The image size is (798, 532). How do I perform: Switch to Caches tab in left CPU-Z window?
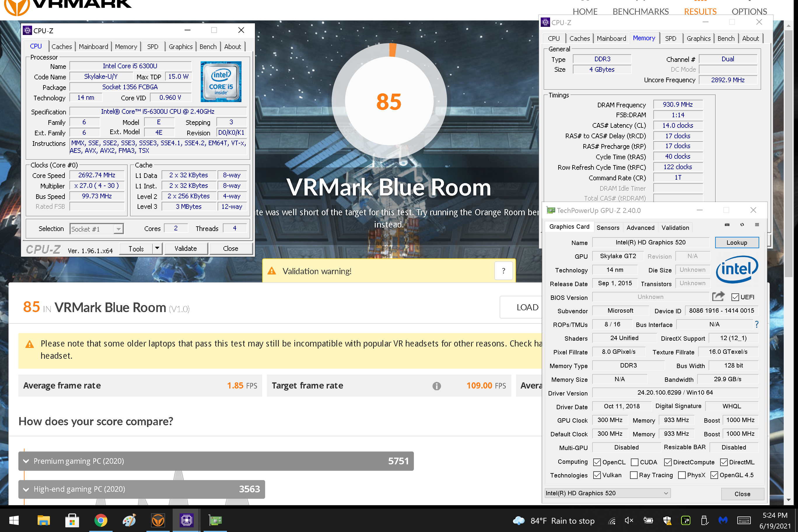coord(62,46)
